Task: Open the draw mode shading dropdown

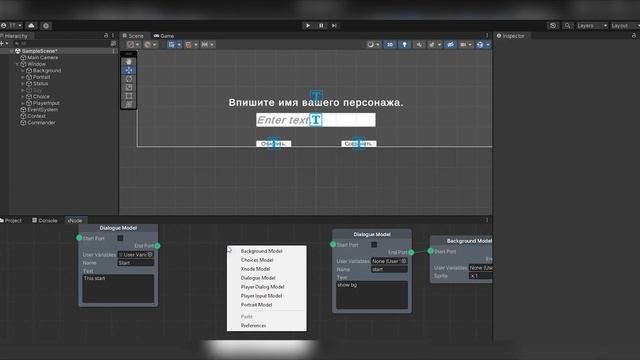Action: point(373,44)
